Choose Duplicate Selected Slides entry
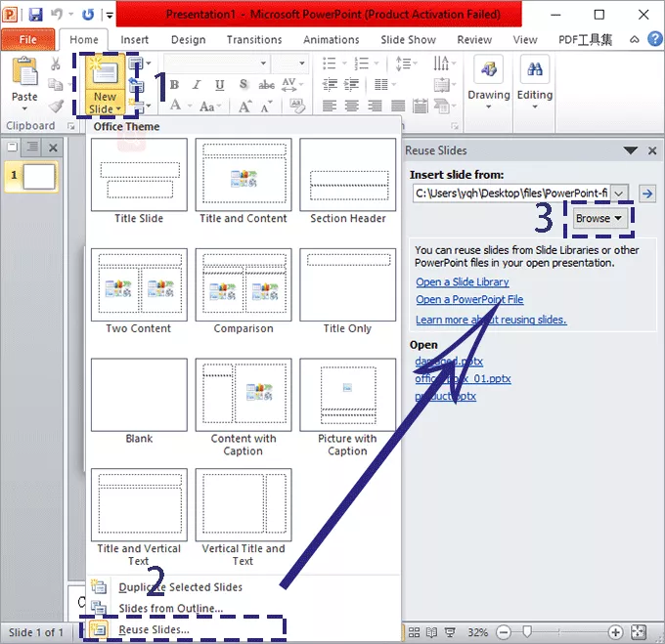Screen dimensions: 665x644 tap(244, 587)
